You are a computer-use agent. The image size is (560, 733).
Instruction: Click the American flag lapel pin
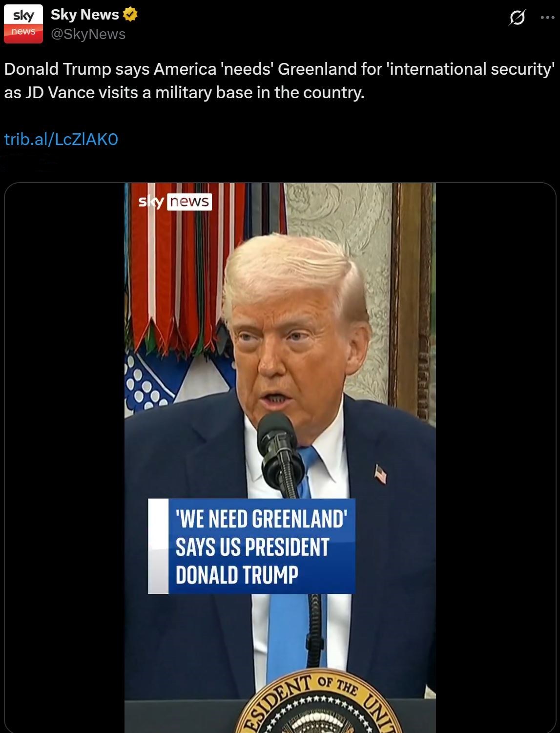click(380, 474)
